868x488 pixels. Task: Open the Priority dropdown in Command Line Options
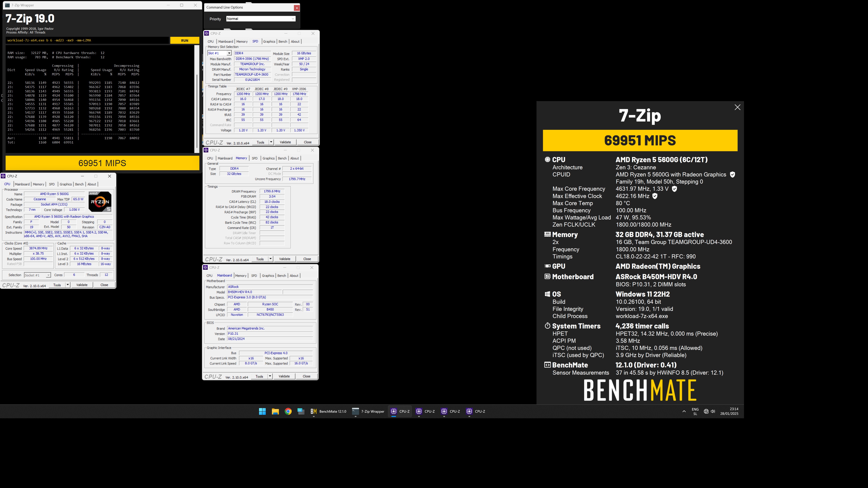click(x=261, y=19)
